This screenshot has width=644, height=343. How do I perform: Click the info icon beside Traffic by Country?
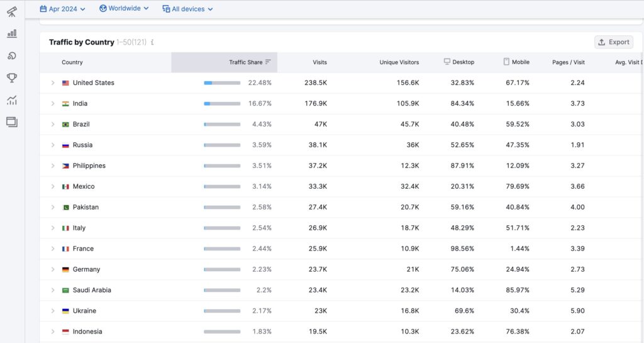(152, 42)
